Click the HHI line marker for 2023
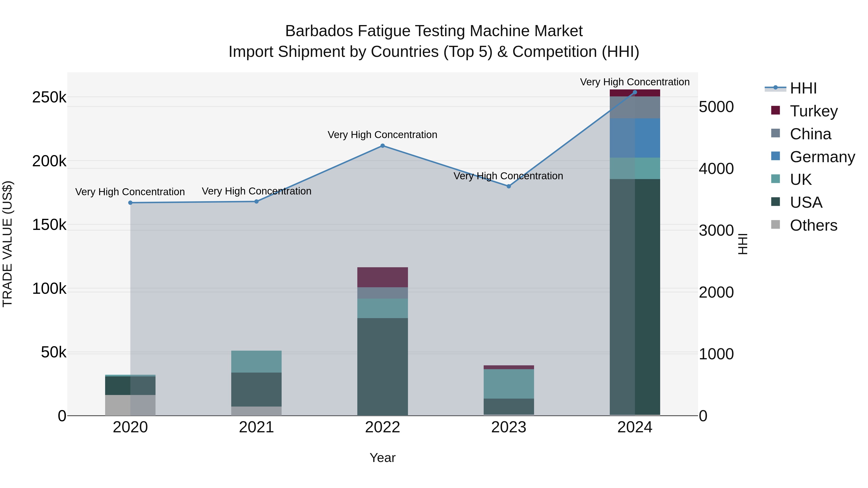 coord(509,186)
